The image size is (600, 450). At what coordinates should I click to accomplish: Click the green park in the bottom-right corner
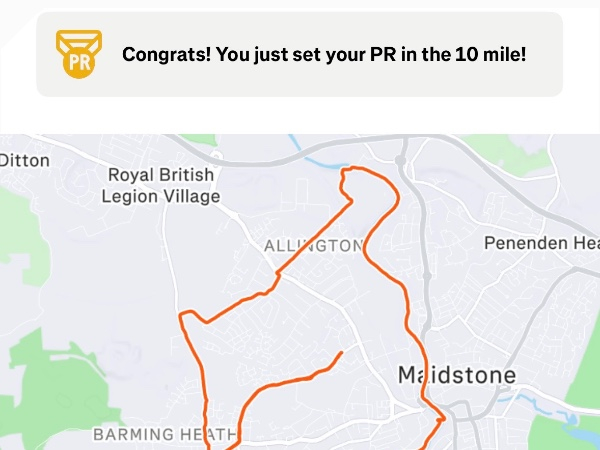click(x=568, y=432)
